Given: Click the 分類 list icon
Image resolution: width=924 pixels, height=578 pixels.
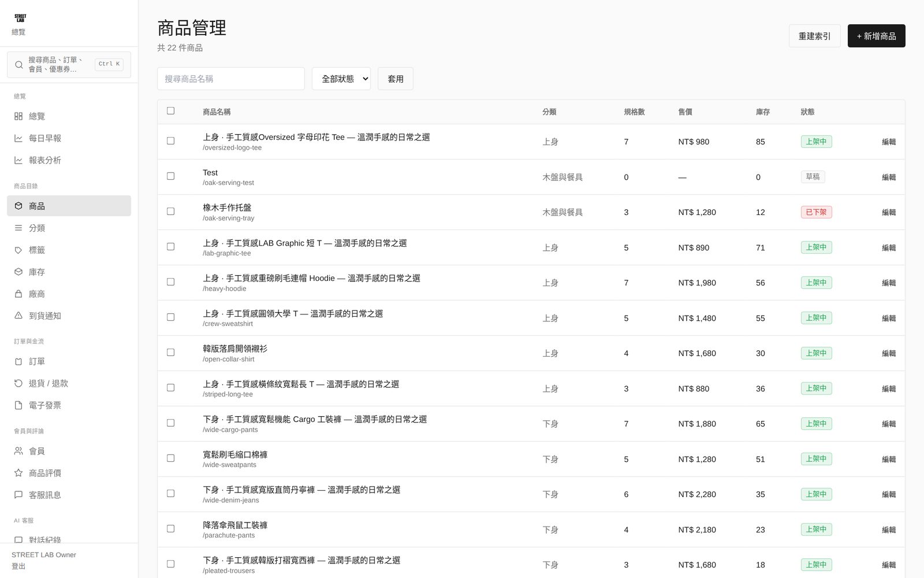Looking at the screenshot, I should [18, 228].
